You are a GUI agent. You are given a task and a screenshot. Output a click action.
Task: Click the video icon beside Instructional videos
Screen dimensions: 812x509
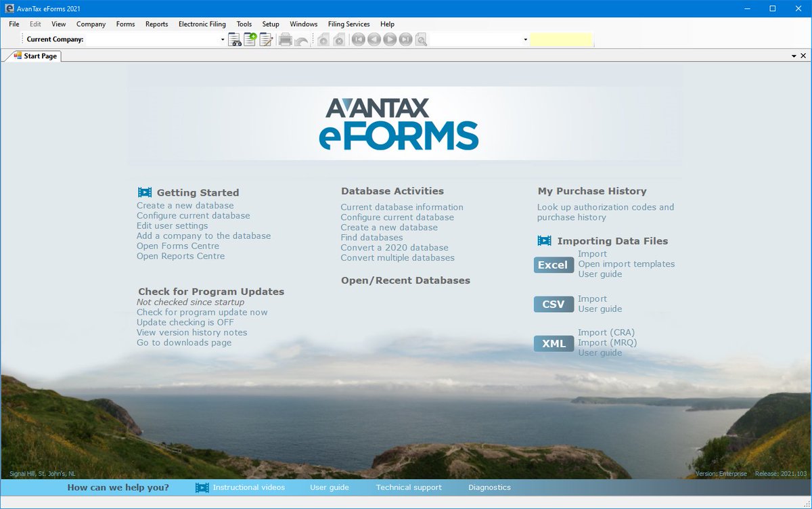(202, 487)
